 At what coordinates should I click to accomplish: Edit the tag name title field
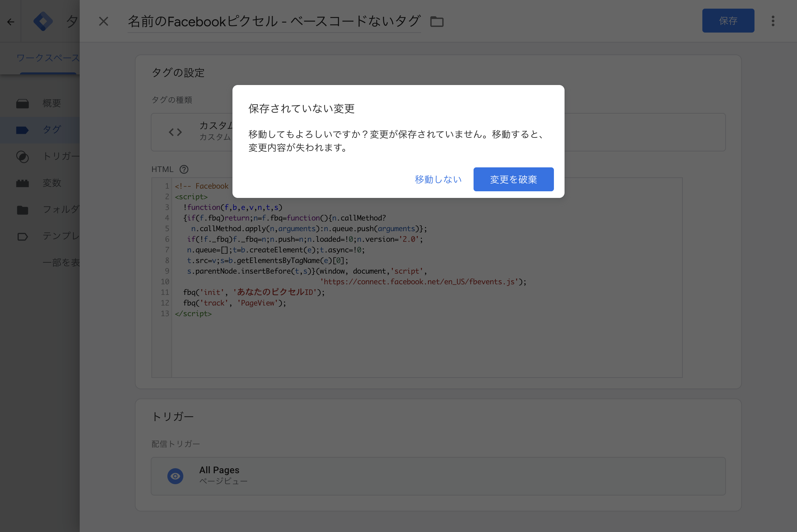274,21
